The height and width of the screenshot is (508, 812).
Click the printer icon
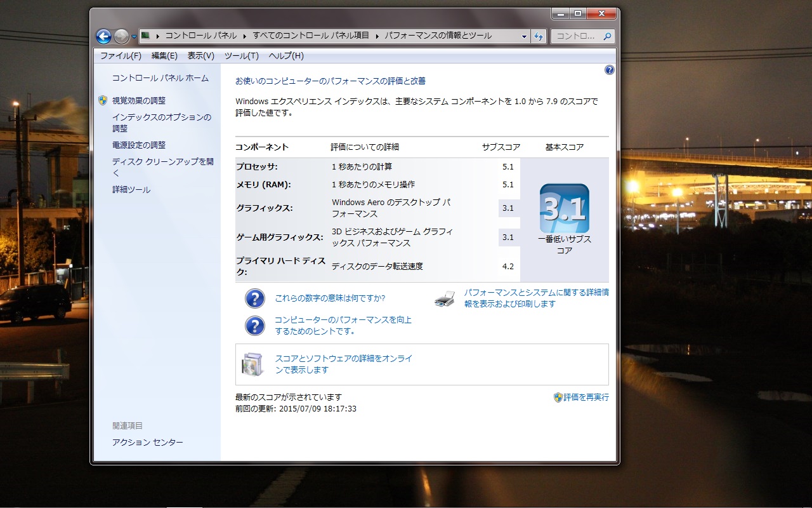click(445, 298)
